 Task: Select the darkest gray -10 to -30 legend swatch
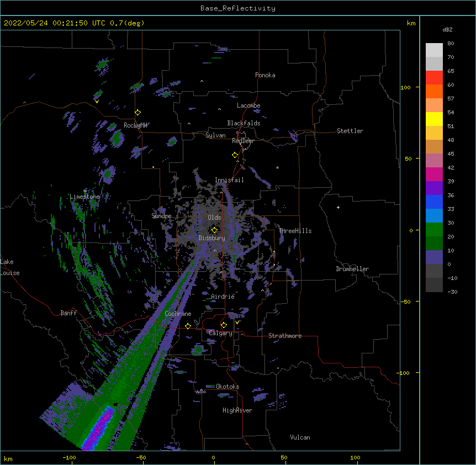click(x=434, y=285)
